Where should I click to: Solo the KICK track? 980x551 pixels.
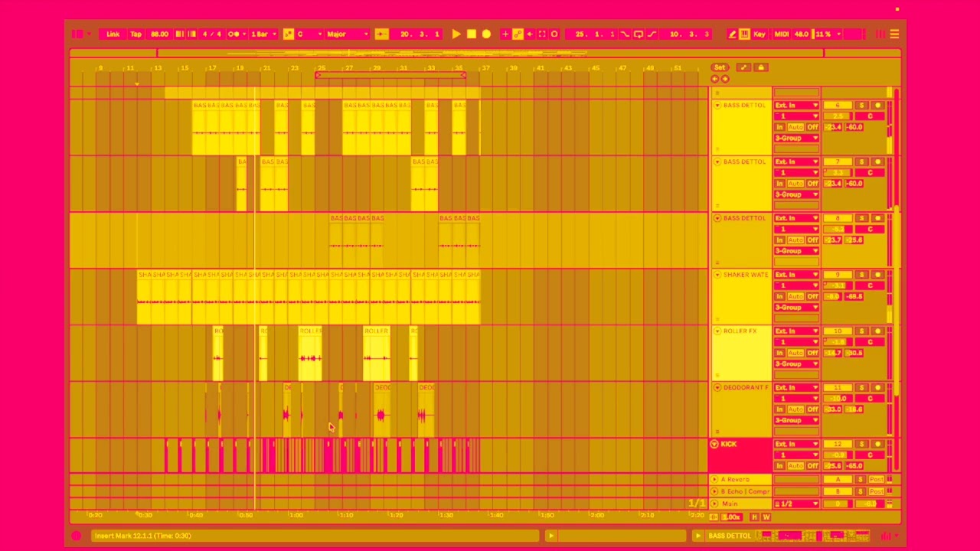pos(861,444)
